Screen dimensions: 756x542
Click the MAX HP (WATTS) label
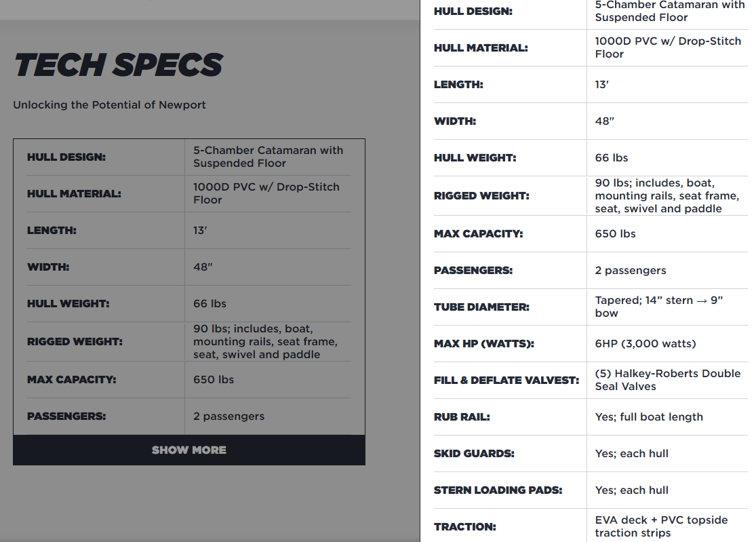483,343
